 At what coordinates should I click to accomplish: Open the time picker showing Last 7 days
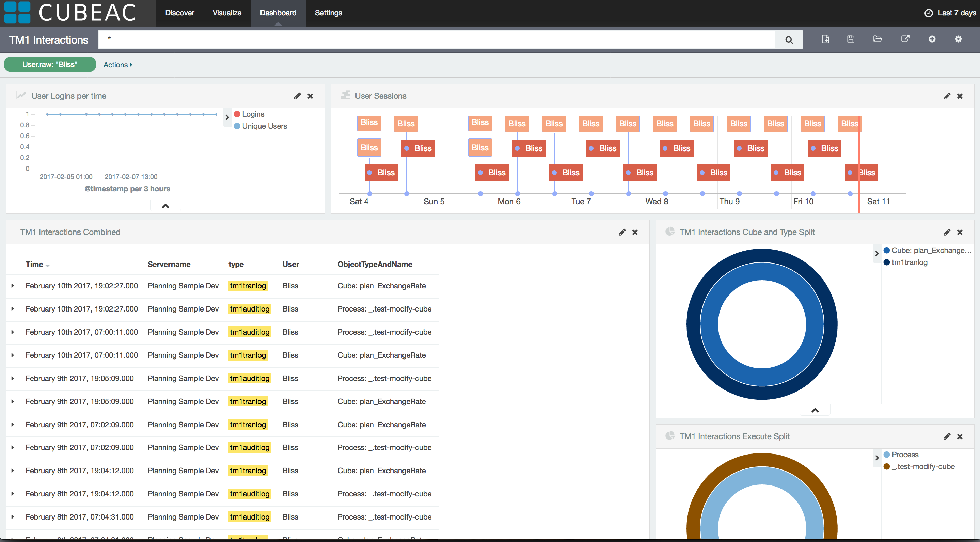pyautogui.click(x=950, y=13)
